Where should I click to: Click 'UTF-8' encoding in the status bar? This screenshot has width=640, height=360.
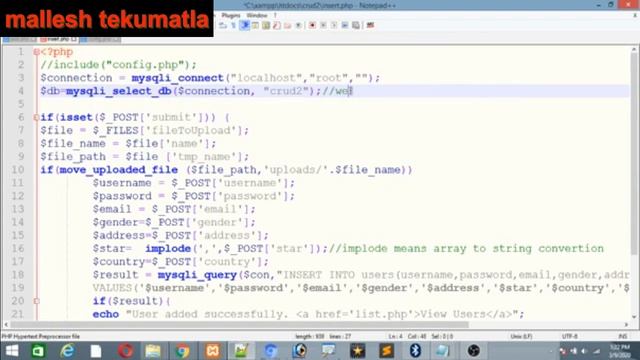click(x=569, y=337)
